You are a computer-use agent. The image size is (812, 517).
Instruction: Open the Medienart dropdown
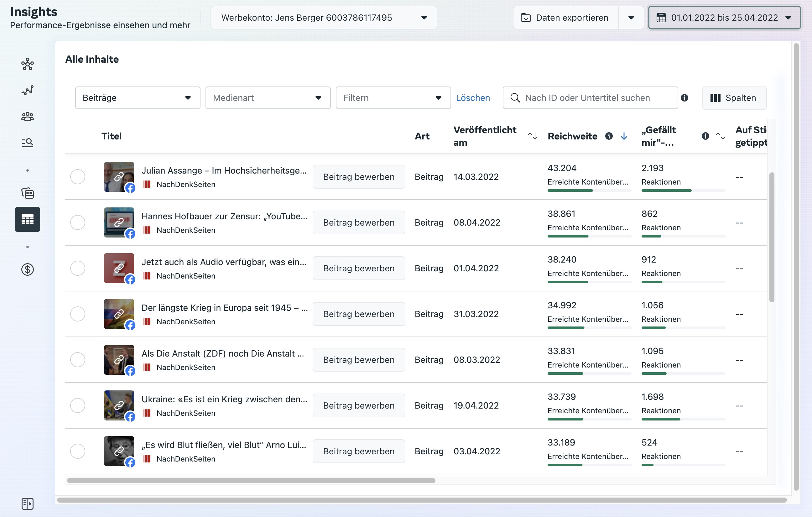tap(268, 98)
